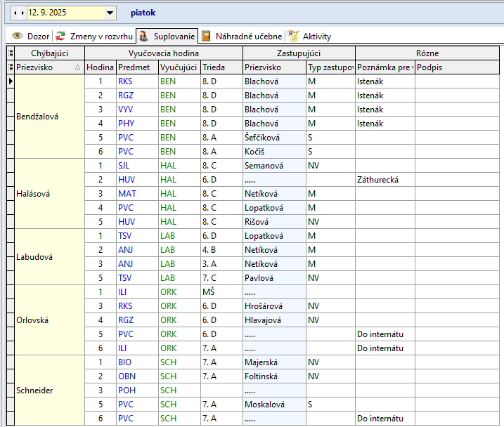Click the Typ zastupovania column header
Viewport: 504px width, 427px height.
(x=331, y=67)
